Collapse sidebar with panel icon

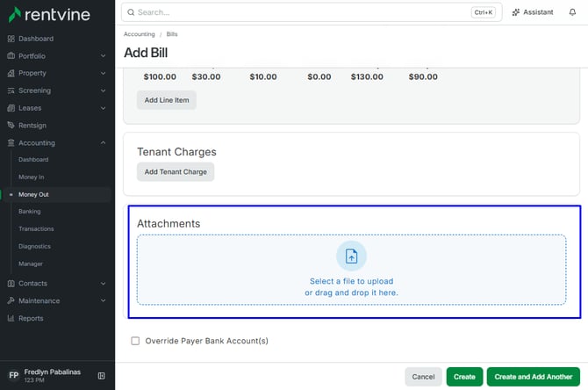(x=101, y=376)
